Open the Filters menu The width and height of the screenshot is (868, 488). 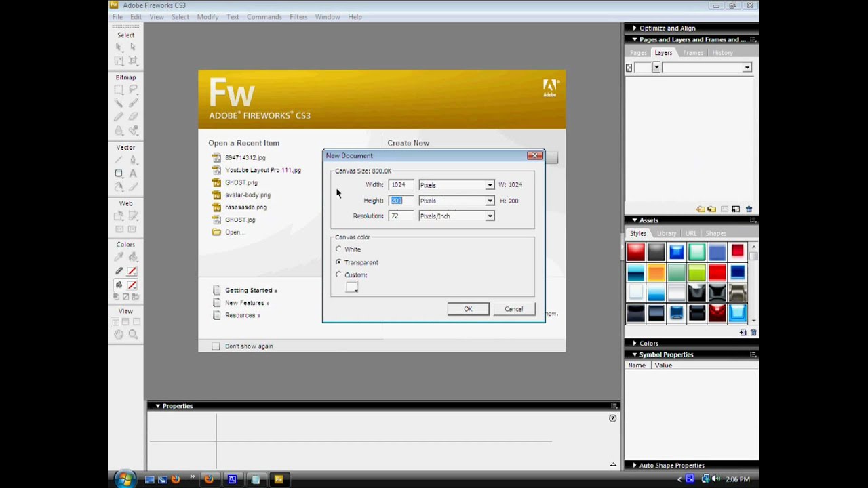pos(298,17)
